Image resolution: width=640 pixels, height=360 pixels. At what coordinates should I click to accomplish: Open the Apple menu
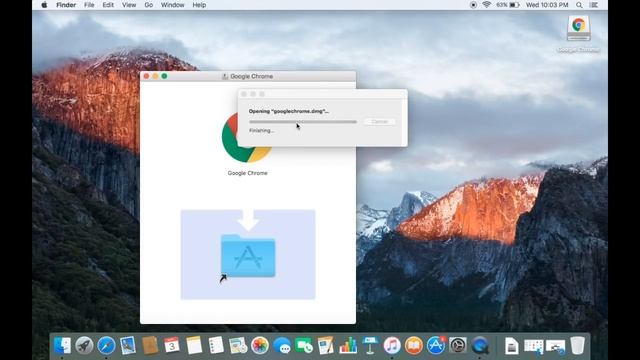(x=44, y=5)
